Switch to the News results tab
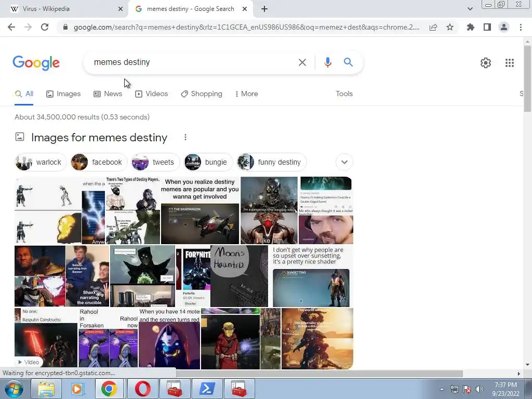The height and width of the screenshot is (399, 532). [x=108, y=94]
